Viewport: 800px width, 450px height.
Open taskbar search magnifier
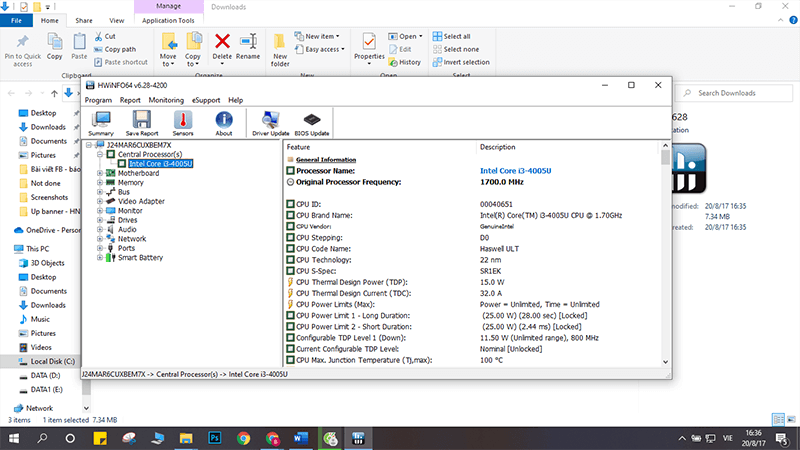click(x=42, y=438)
